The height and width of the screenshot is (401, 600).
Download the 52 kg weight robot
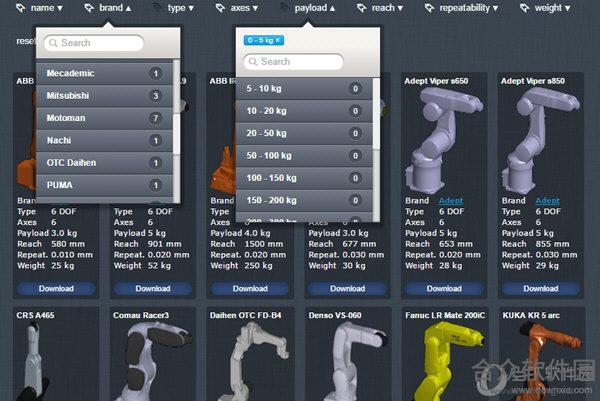pos(153,289)
